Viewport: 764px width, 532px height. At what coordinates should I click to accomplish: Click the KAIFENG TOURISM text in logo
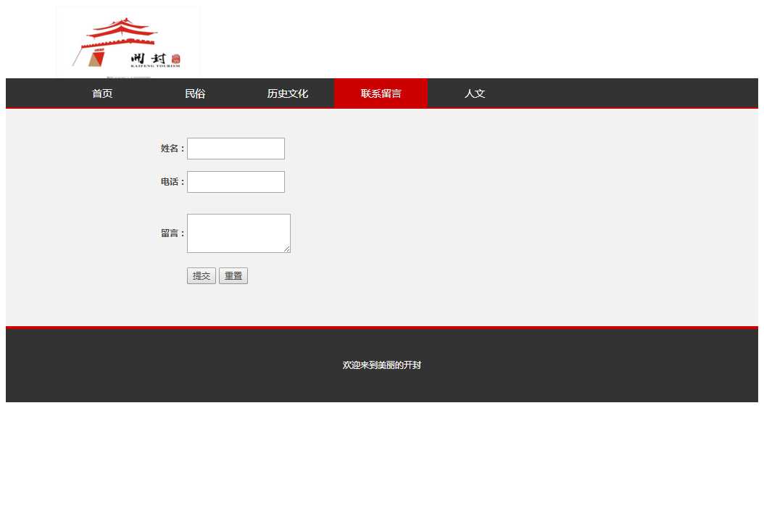[x=155, y=66]
